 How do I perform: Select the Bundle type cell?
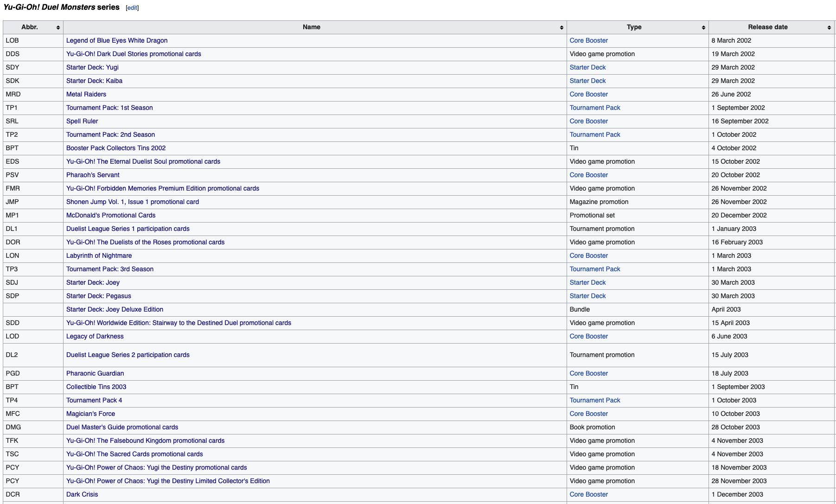tap(638, 310)
